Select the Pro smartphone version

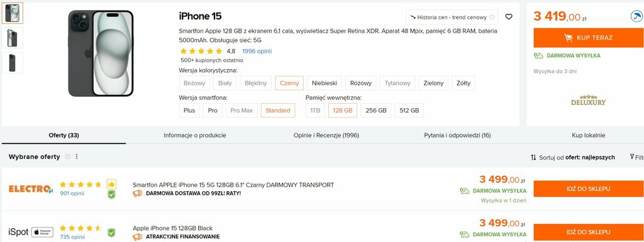coord(213,111)
